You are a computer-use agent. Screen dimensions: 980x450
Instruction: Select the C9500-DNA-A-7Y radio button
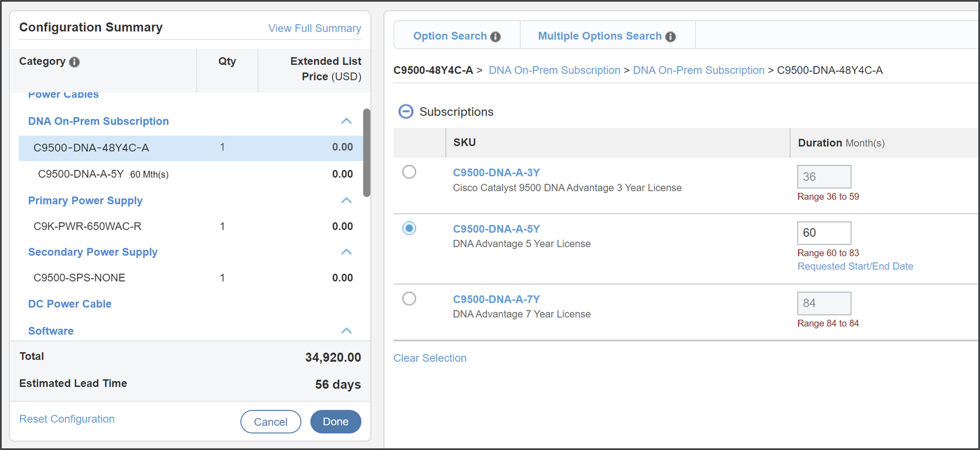click(409, 299)
